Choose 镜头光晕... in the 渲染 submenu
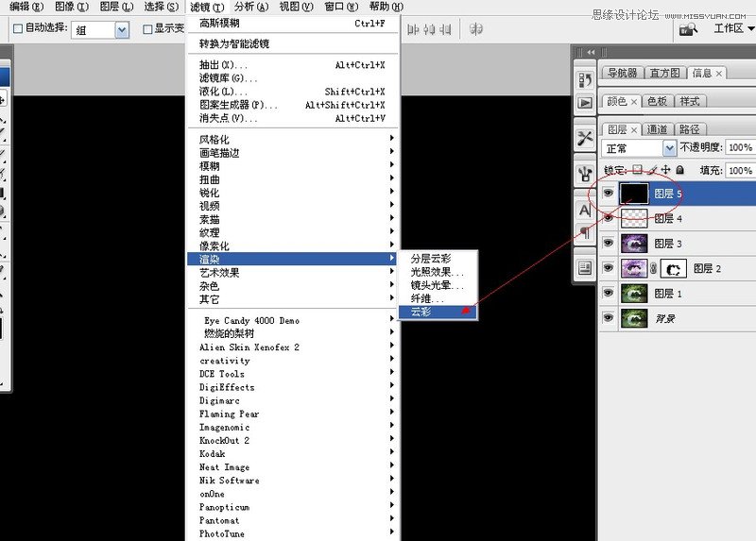756x541 pixels. [438, 285]
